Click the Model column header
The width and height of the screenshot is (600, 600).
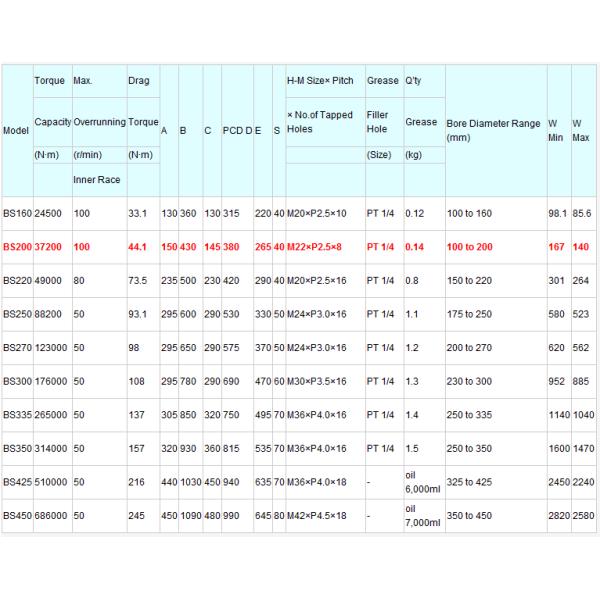(18, 130)
